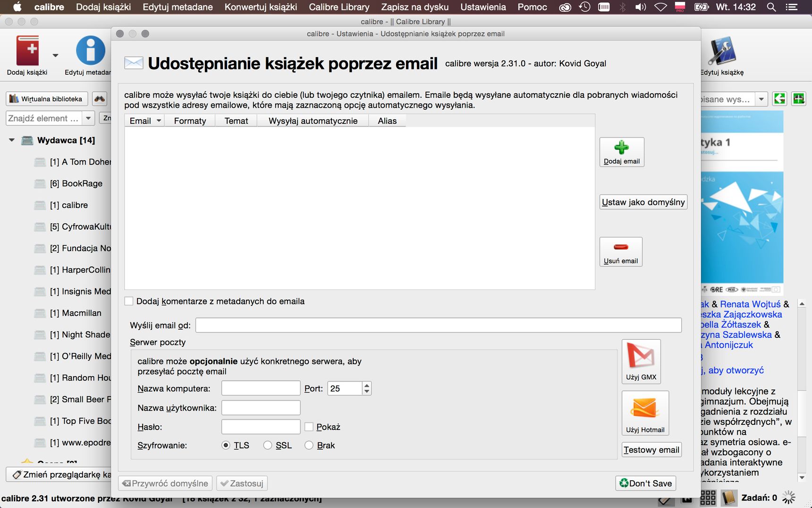Collapse the Wydawca [14] tree node
The height and width of the screenshot is (508, 812).
12,140
